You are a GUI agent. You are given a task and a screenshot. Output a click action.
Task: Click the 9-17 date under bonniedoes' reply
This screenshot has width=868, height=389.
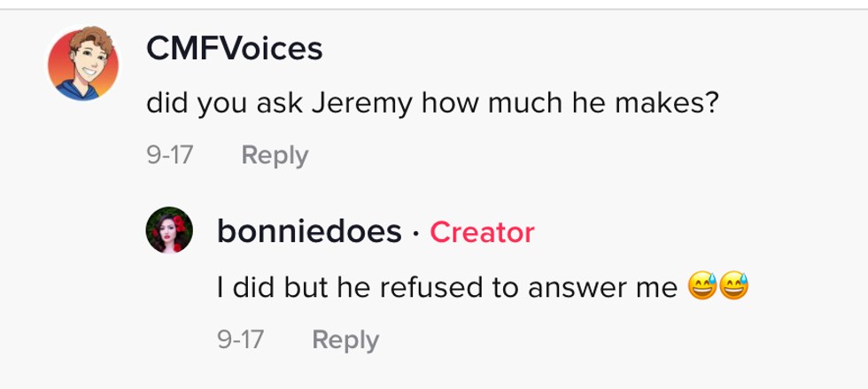[241, 339]
